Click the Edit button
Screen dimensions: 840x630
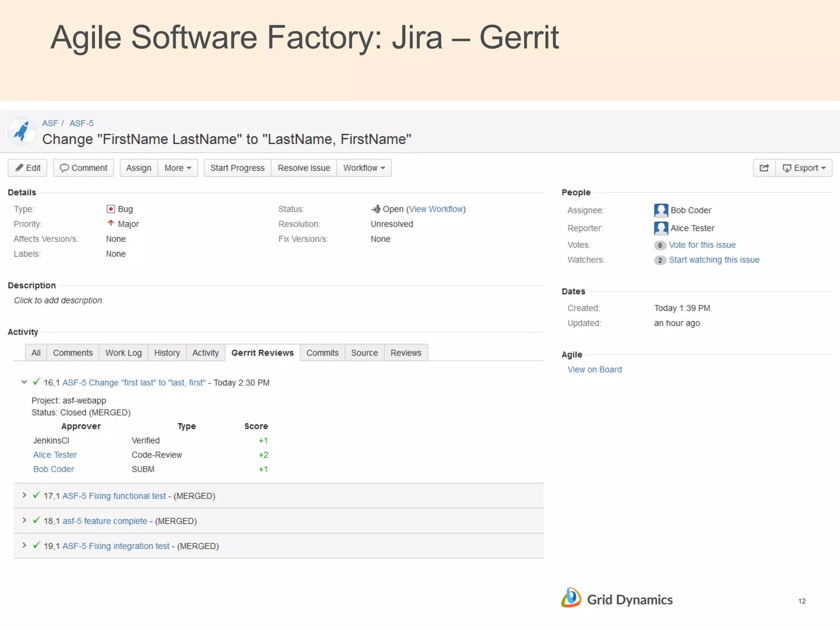(27, 168)
